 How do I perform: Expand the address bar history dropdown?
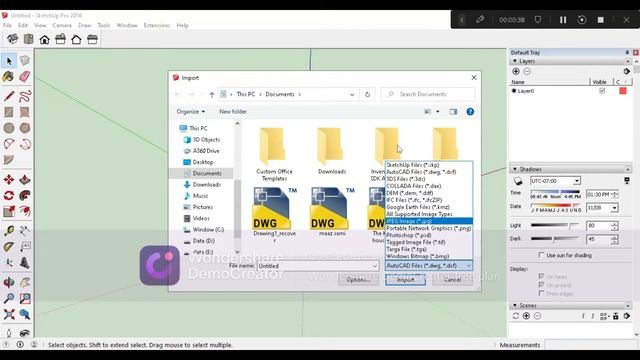(x=352, y=94)
